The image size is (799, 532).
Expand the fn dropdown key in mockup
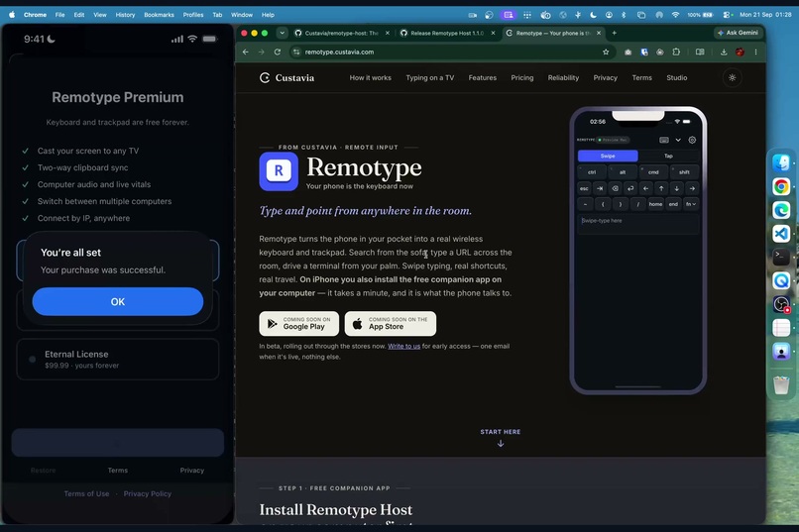pyautogui.click(x=691, y=204)
